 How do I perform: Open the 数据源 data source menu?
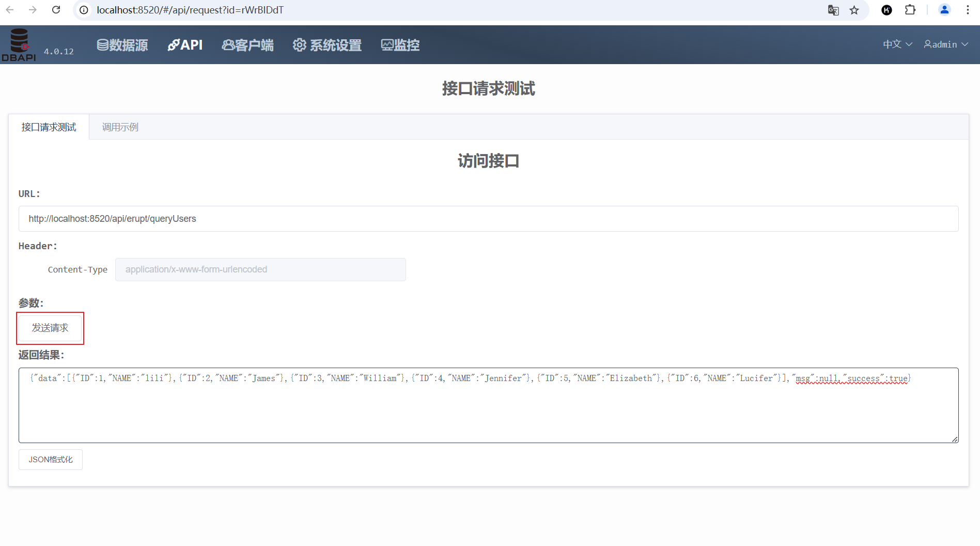(x=122, y=45)
